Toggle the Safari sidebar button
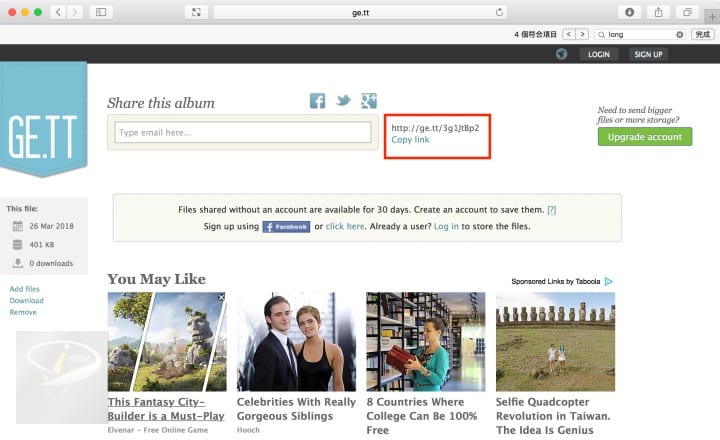The height and width of the screenshot is (440, 720). coord(101,12)
